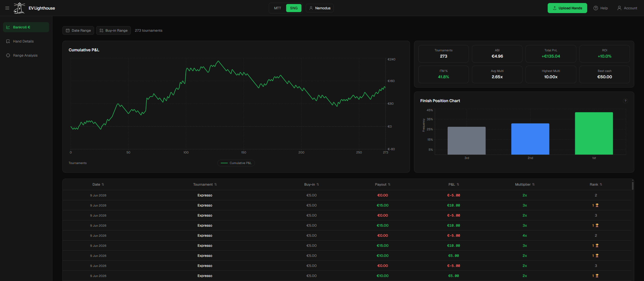
Task: Open the Date Range filter
Action: (x=78, y=30)
